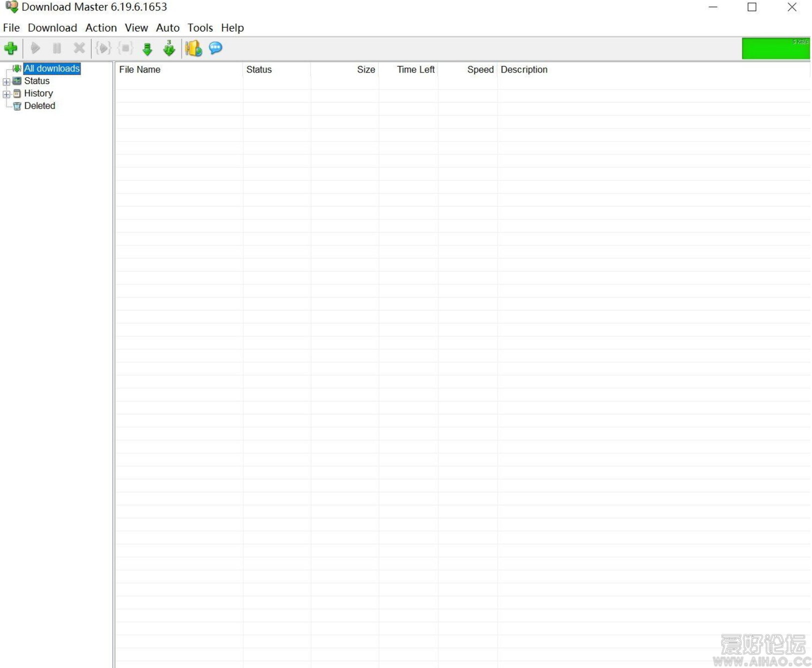The image size is (812, 668).
Task: Click the Start all downloads braces icon
Action: click(x=103, y=48)
